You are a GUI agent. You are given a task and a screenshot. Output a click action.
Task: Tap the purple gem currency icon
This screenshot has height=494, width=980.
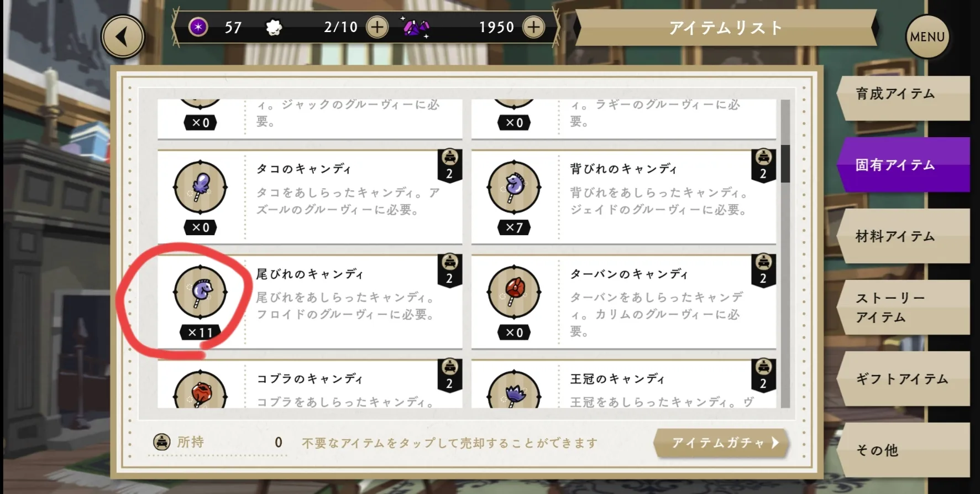[416, 27]
